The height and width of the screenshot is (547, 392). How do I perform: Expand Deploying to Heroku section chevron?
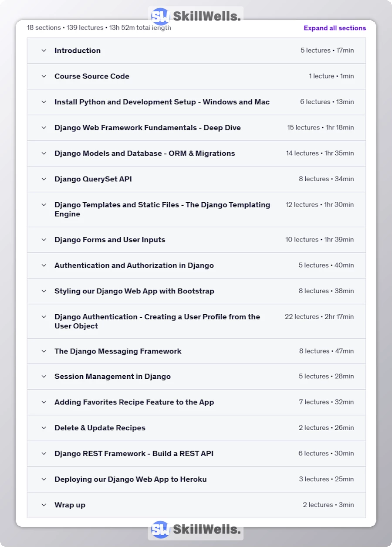[44, 479]
